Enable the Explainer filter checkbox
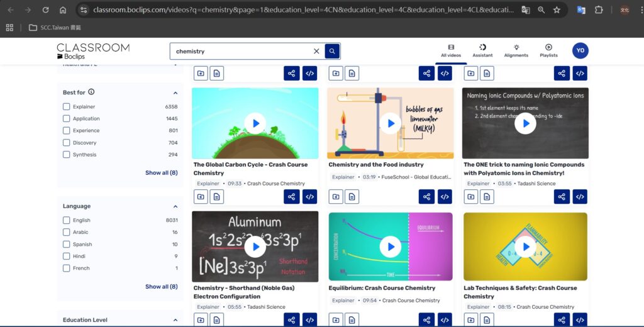644x327 pixels. click(67, 107)
